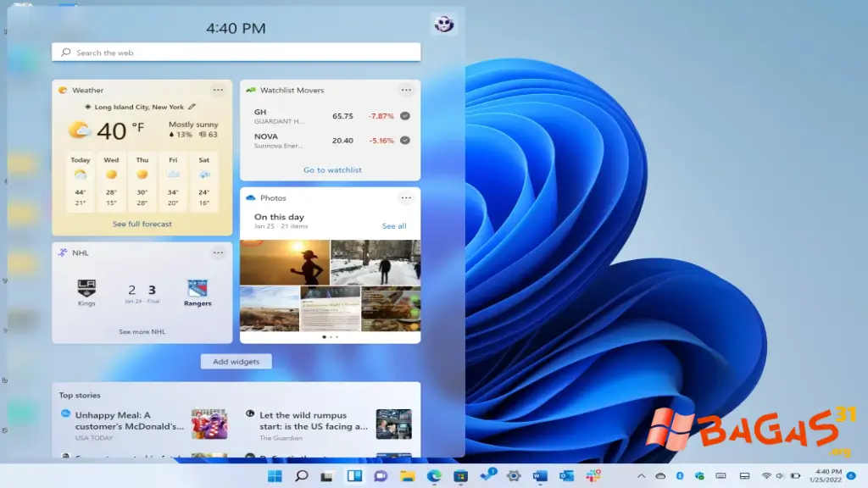The height and width of the screenshot is (488, 868).
Task: Open touch keyboard tray icon
Action: point(721,476)
